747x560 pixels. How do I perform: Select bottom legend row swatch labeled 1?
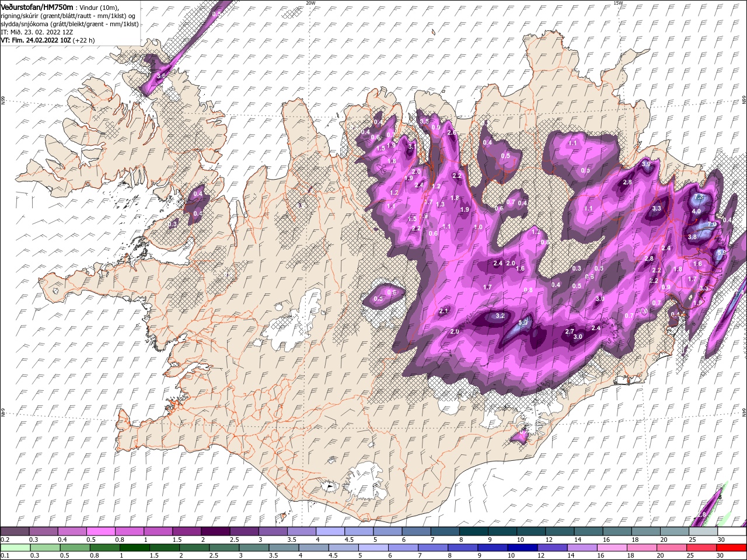(x=134, y=548)
